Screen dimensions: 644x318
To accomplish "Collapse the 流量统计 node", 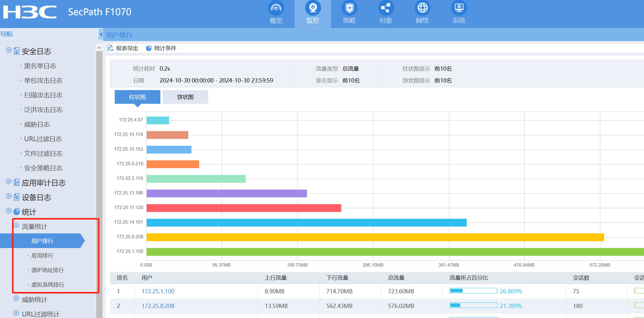I will click(16, 225).
